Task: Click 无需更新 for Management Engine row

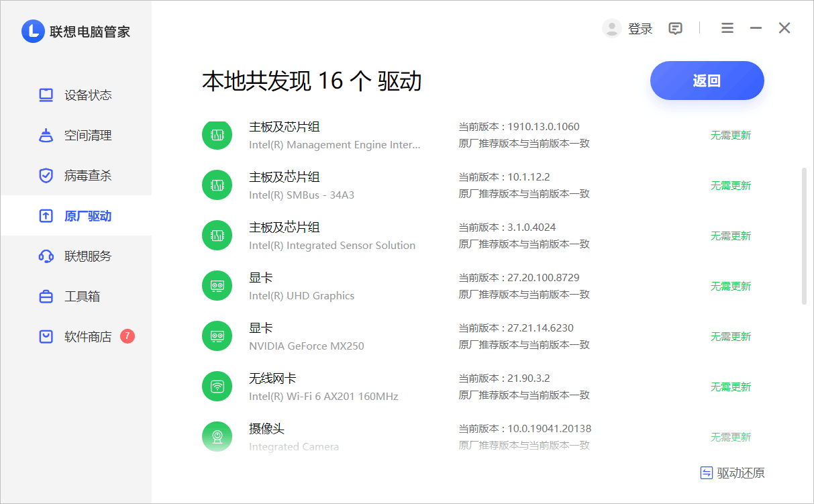Action: click(731, 135)
